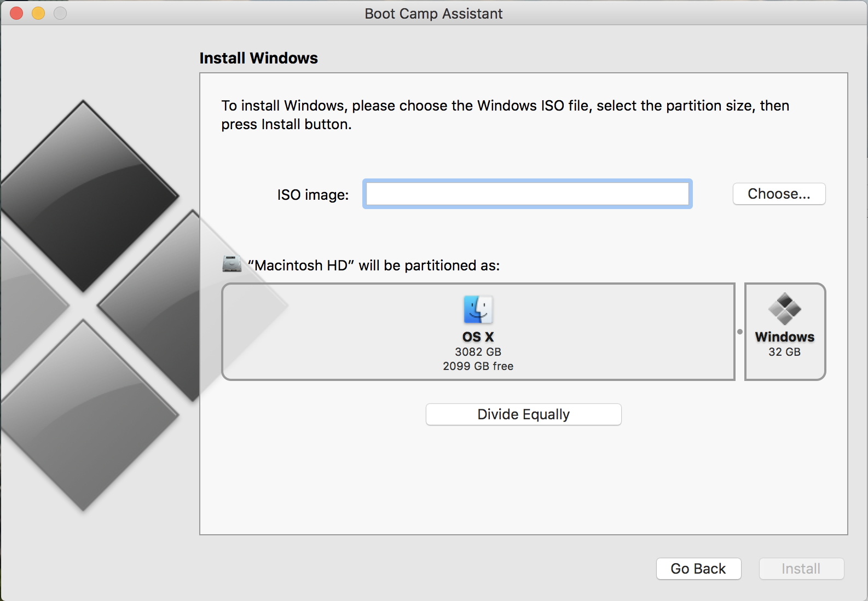Click the Boot Camp Assistant title bar
This screenshot has height=601, width=868.
click(x=433, y=13)
